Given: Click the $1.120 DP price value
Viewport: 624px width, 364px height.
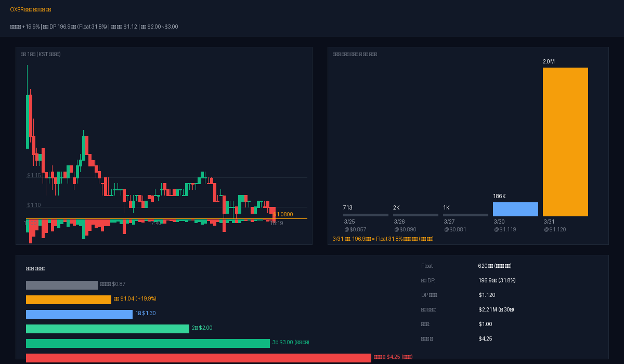Looking at the screenshot, I should coord(487,295).
